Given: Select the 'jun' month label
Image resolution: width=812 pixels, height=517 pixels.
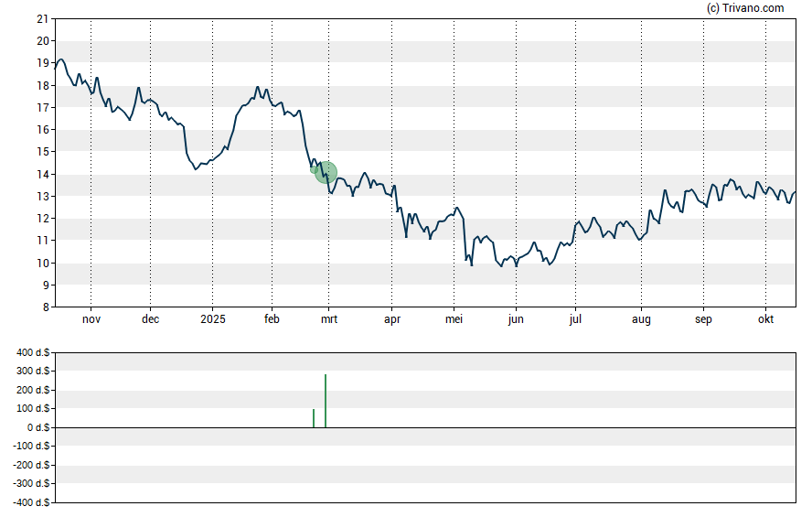Looking at the screenshot, I should point(516,319).
